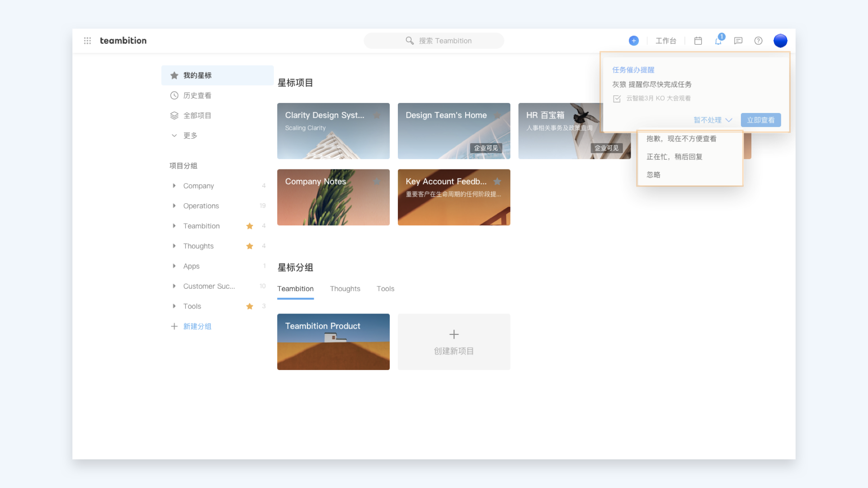This screenshot has width=868, height=488.
Task: Expand the Company group arrow
Action: coord(174,186)
